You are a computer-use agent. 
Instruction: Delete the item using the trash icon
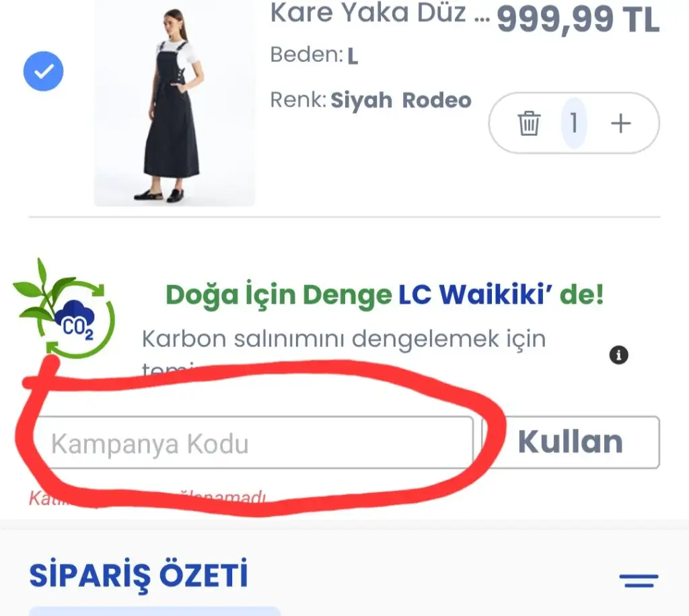(x=529, y=123)
